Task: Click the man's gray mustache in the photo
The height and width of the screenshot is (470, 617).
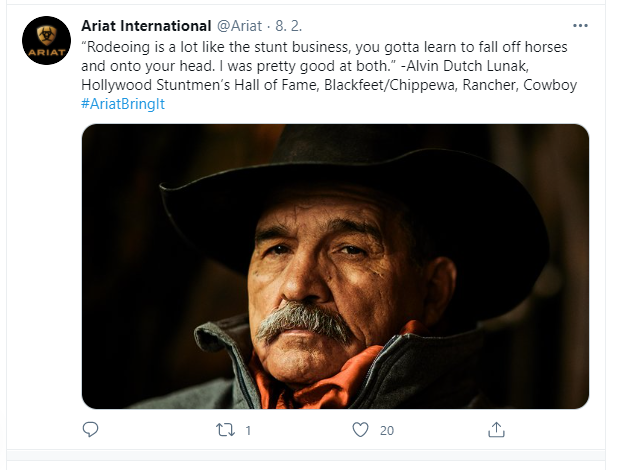Action: 305,323
